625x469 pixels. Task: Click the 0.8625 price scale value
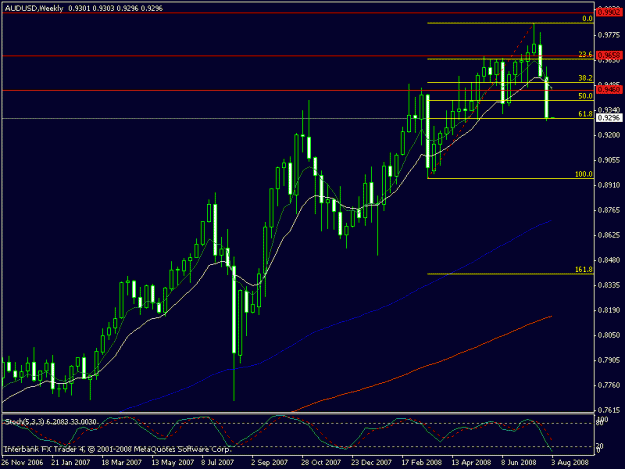(x=609, y=235)
